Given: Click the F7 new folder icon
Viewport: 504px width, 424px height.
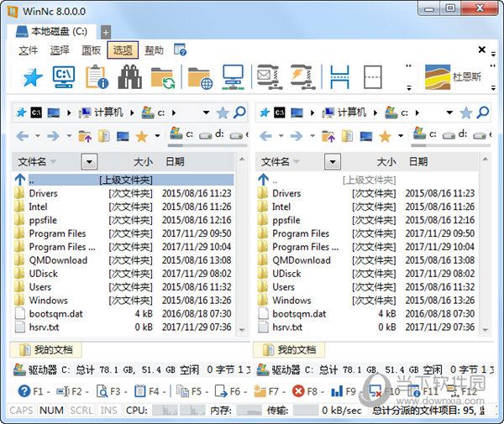Looking at the screenshot, I should click(260, 391).
